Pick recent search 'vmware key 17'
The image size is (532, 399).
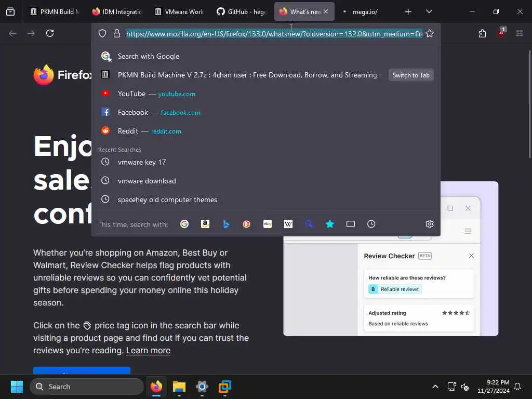pyautogui.click(x=266, y=162)
